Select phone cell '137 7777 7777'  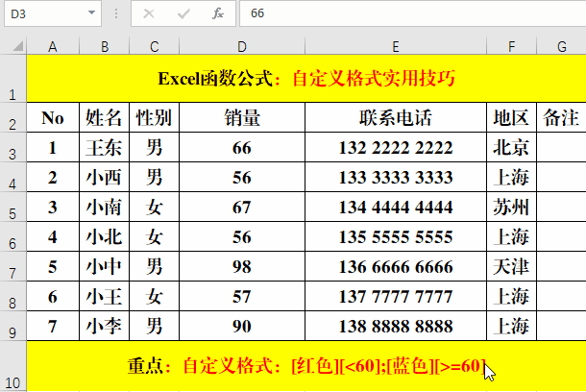396,296
